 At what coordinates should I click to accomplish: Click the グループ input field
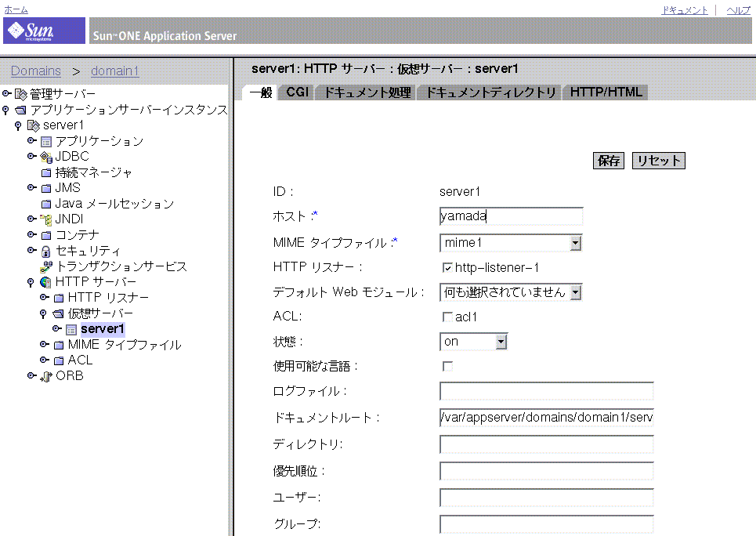547,524
